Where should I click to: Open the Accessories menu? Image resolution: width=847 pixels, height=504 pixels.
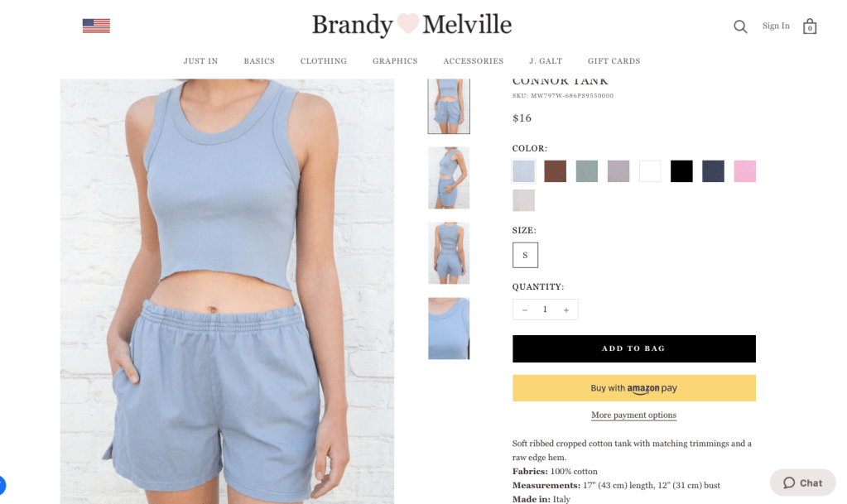[474, 61]
